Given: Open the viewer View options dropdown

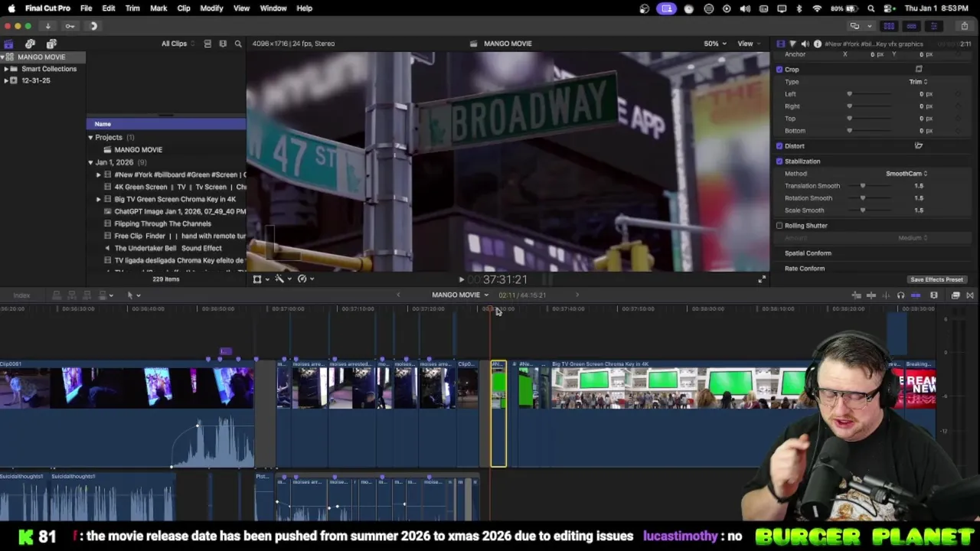Looking at the screenshot, I should [x=749, y=44].
